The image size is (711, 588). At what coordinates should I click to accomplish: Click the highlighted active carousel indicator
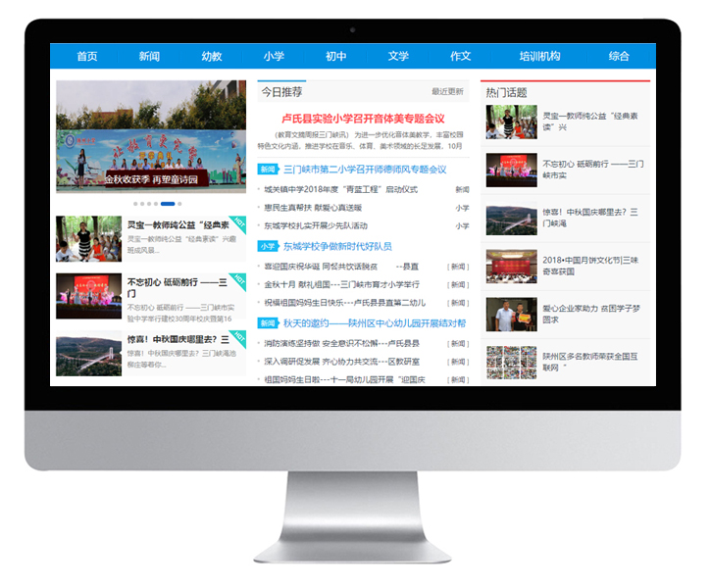coord(168,204)
